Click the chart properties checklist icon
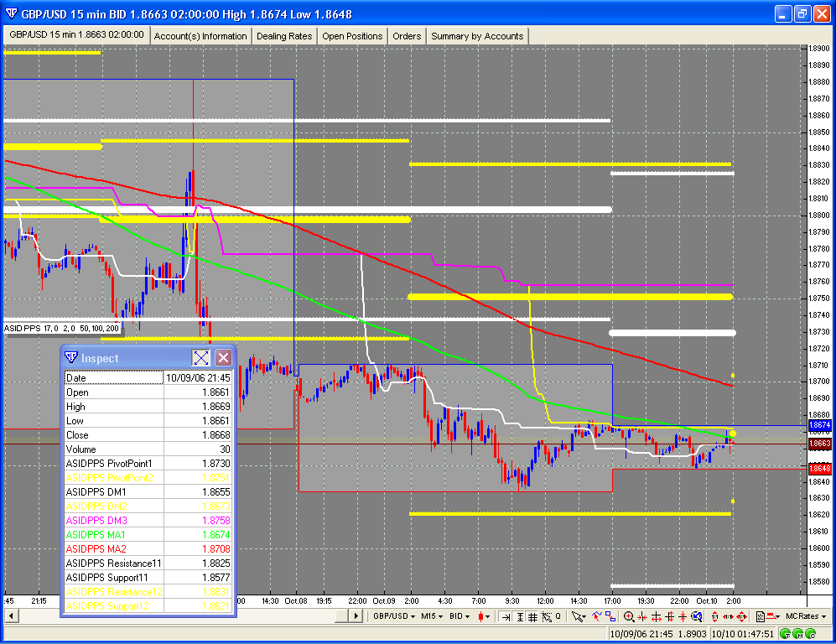Screen dimensions: 836x644 coord(763,616)
